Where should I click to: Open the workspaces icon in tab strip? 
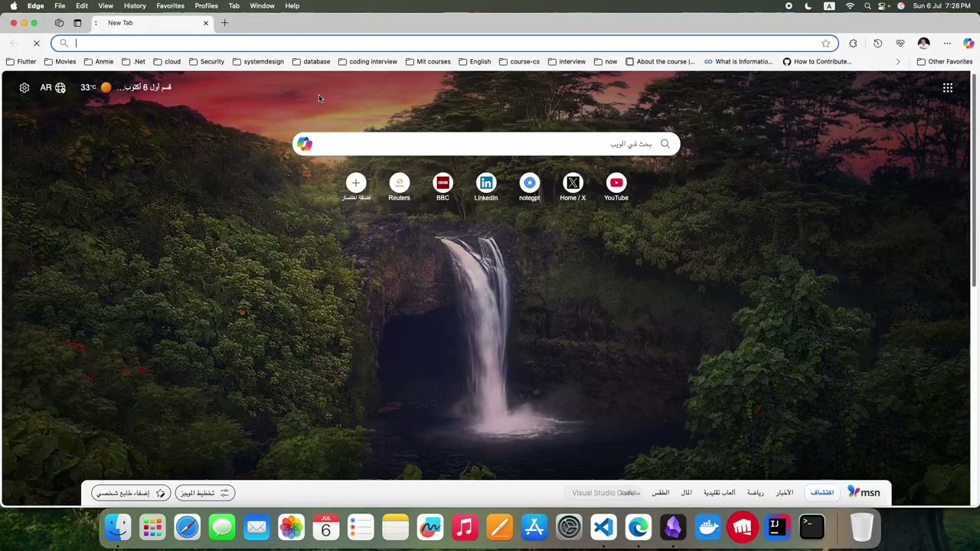[59, 23]
